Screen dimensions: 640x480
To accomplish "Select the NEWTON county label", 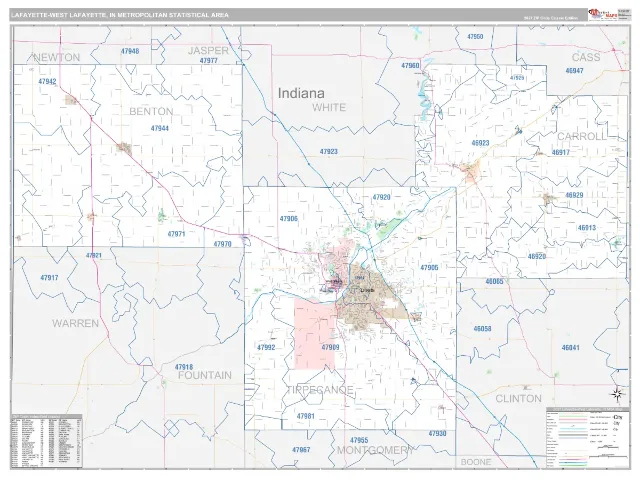I will pos(56,58).
